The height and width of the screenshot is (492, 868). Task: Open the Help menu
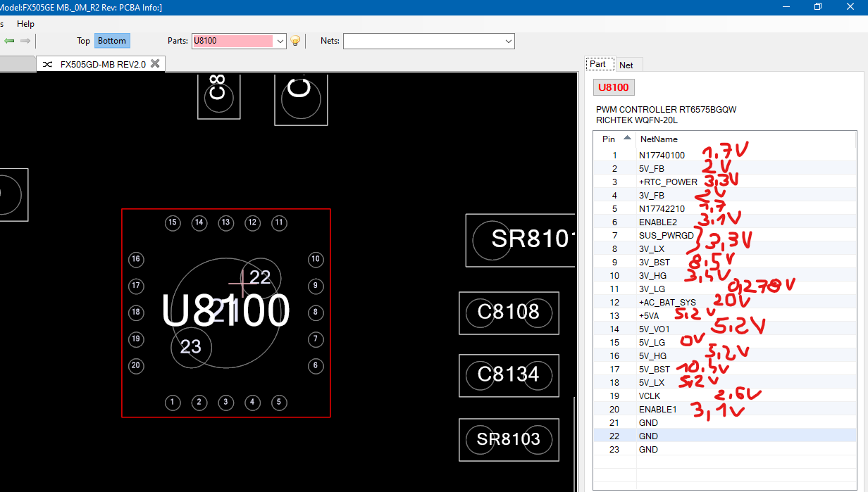[x=25, y=24]
